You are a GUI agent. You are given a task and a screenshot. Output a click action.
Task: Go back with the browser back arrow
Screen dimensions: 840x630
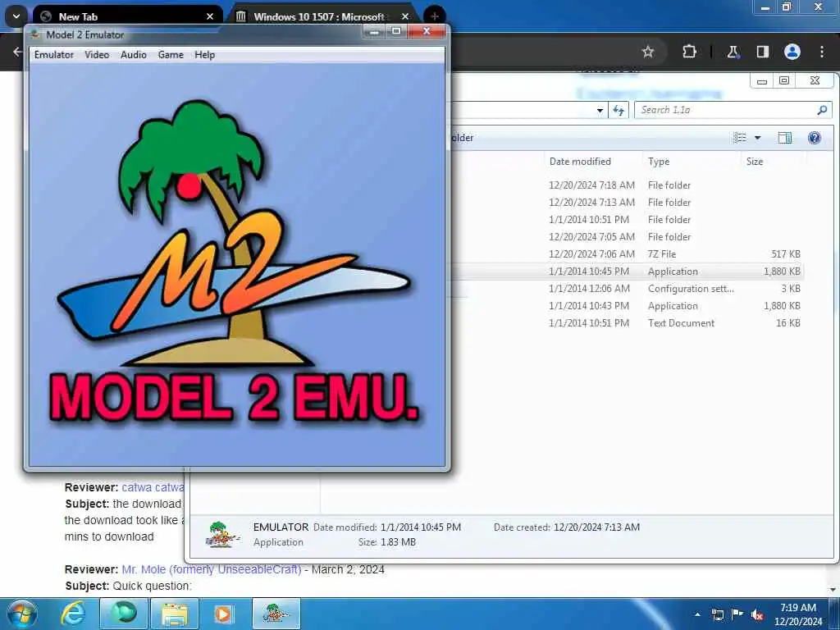[x=17, y=52]
